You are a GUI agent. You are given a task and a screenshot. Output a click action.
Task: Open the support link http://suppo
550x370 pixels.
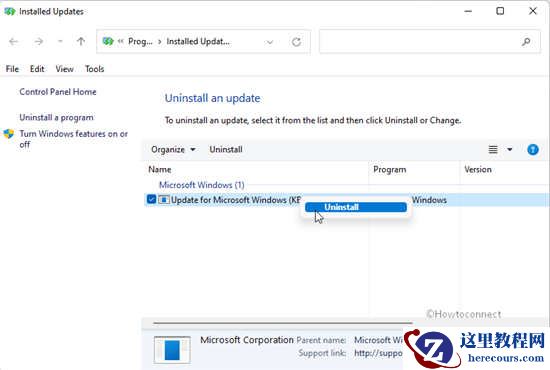tap(378, 354)
